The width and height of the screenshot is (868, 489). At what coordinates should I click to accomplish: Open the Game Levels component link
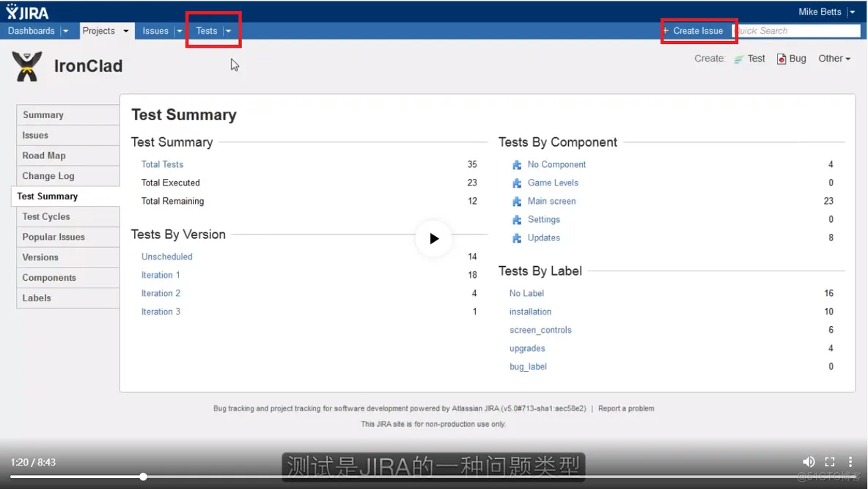coord(553,183)
